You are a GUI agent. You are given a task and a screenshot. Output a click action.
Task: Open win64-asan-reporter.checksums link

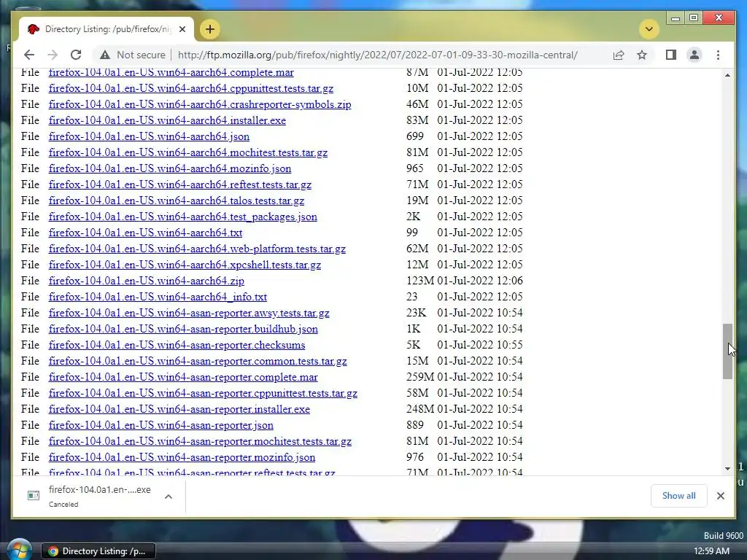(177, 345)
